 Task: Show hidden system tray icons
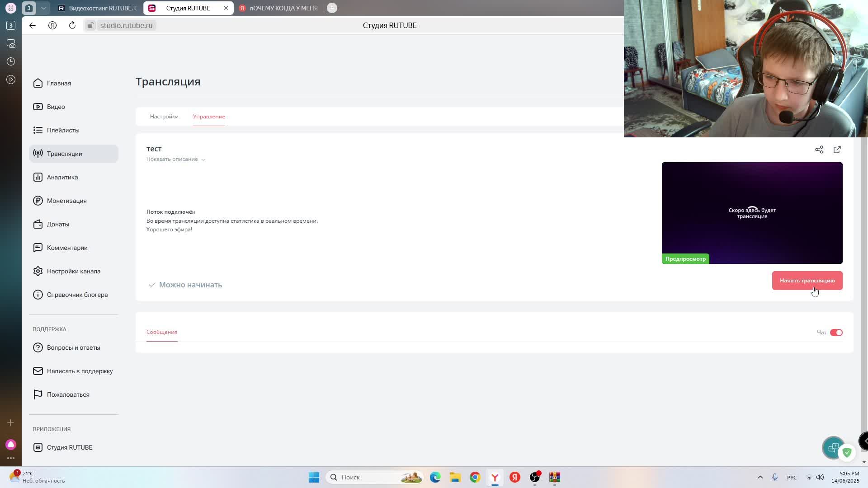click(760, 477)
